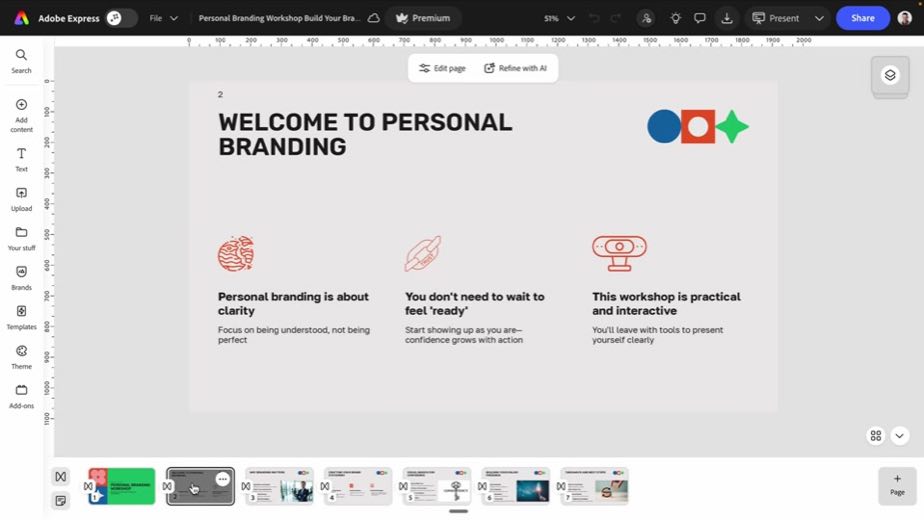Collapse the page strip chevron

899,436
